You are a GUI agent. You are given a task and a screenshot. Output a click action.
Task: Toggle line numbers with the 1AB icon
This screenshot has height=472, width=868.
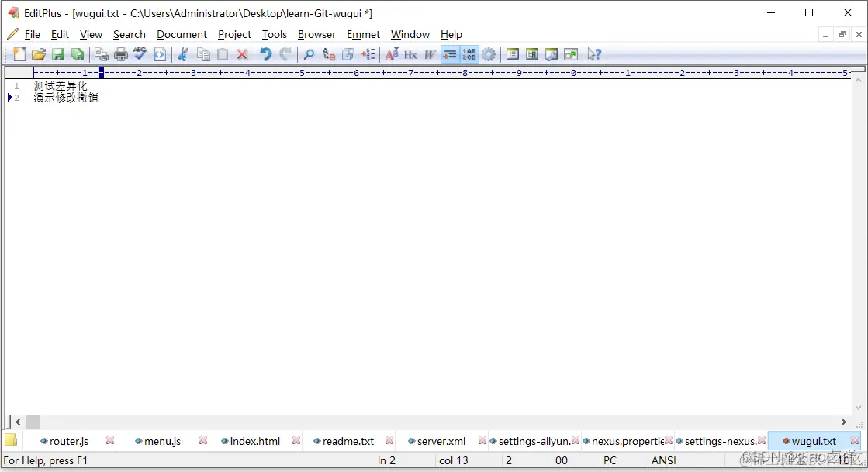point(469,54)
